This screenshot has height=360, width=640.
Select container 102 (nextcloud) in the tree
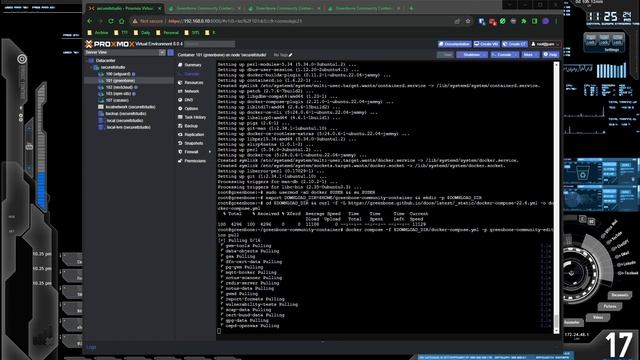(119, 87)
